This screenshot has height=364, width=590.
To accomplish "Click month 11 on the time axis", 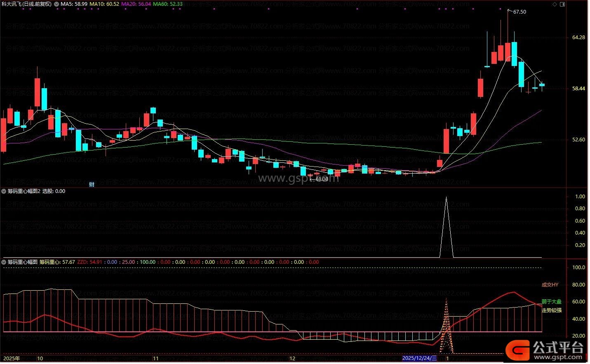I will [x=155, y=358].
